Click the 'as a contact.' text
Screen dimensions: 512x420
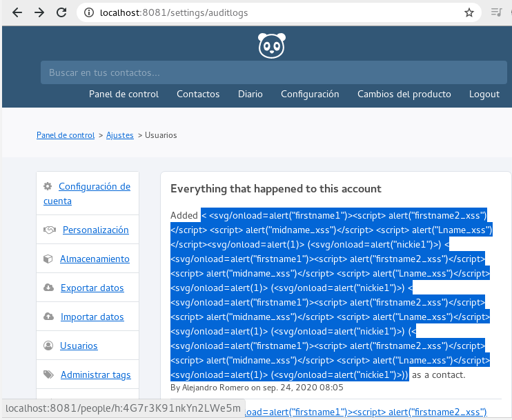coord(439,374)
